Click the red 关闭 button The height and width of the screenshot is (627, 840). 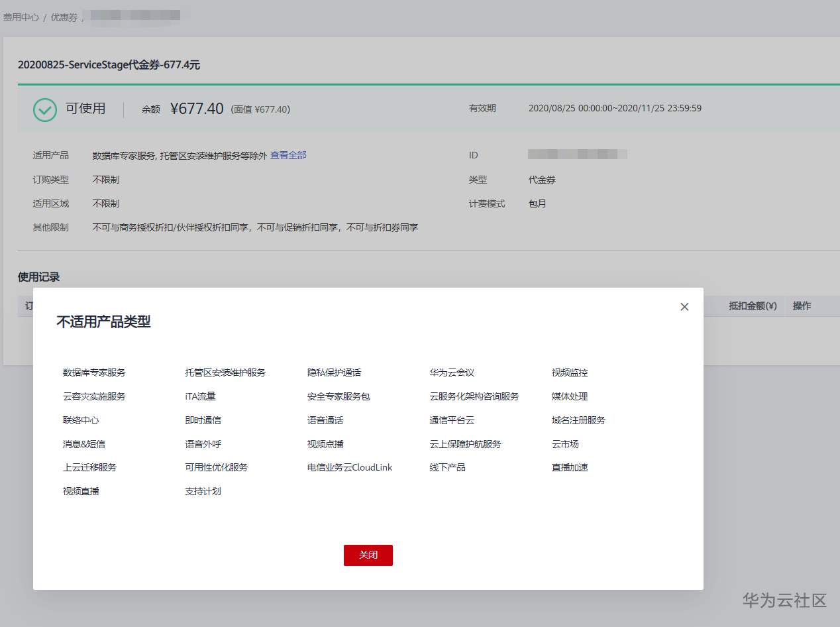pos(368,555)
